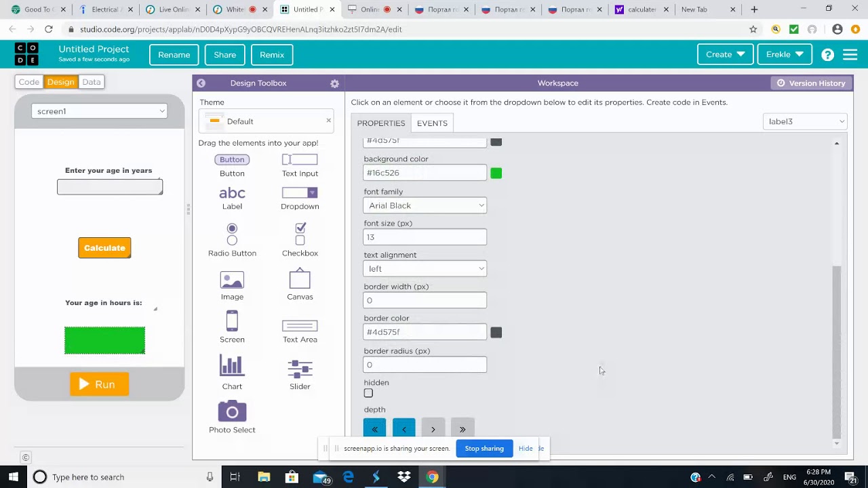Click the age text input in preview

pyautogui.click(x=110, y=187)
